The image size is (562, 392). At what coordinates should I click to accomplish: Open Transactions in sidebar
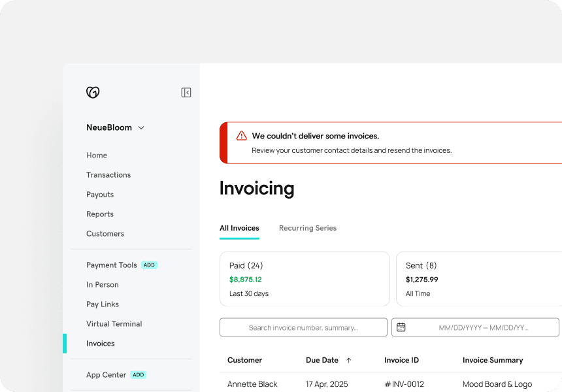(108, 175)
